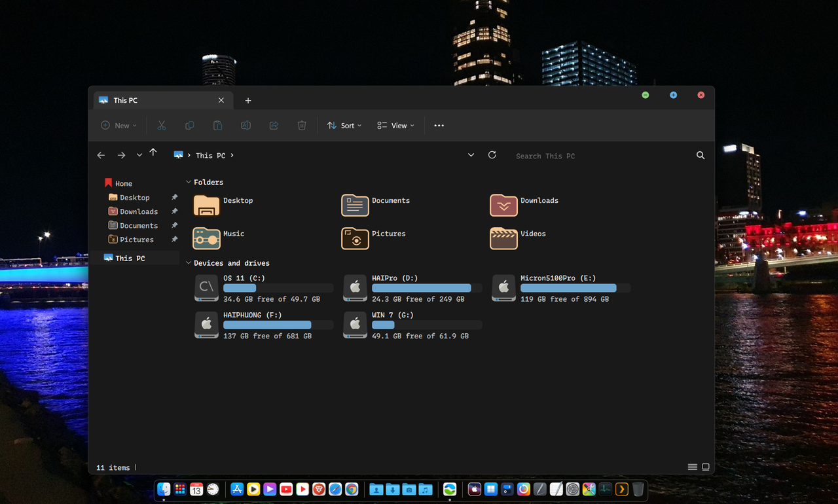Click the storage usage bar of OS 11 (C:)
This screenshot has height=504, width=838.
(278, 288)
